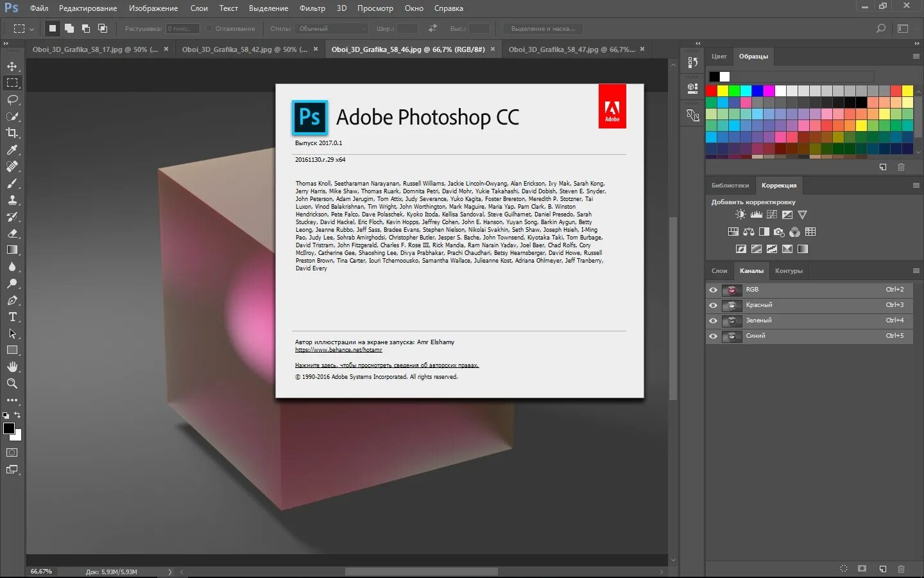Open the workspace switcher icon
The image size is (924, 578).
tap(903, 28)
